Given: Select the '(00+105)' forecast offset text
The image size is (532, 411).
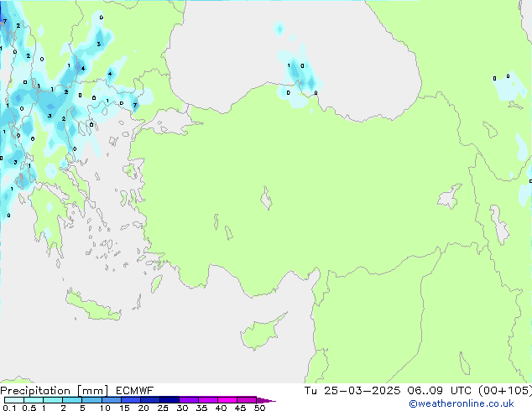Looking at the screenshot, I should pos(505,391).
